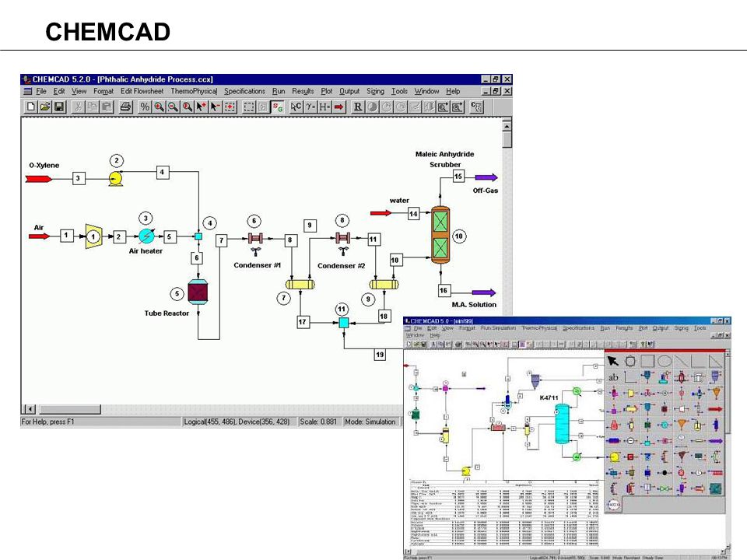Image resolution: width=747 pixels, height=560 pixels.
Task: Select the air compressor unit 1 symbol
Action: click(94, 236)
